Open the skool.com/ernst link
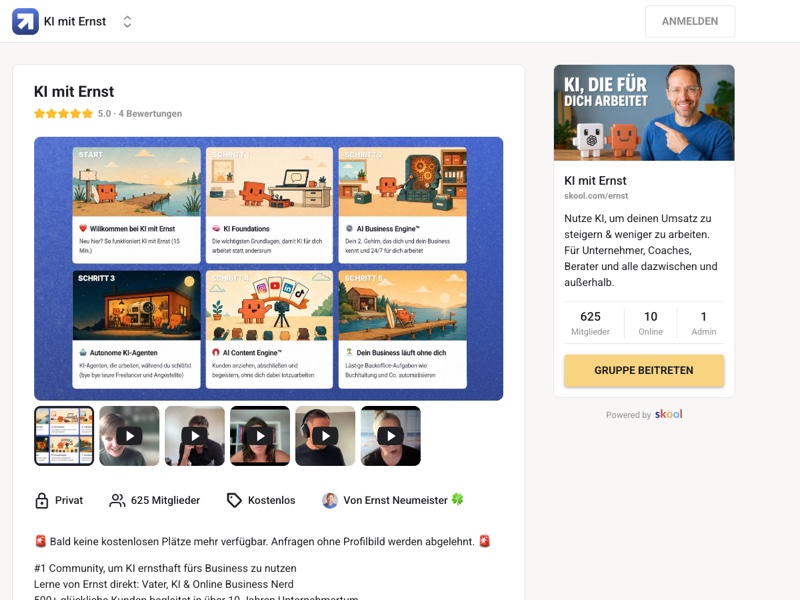Screen dimensions: 800x600 (596, 195)
